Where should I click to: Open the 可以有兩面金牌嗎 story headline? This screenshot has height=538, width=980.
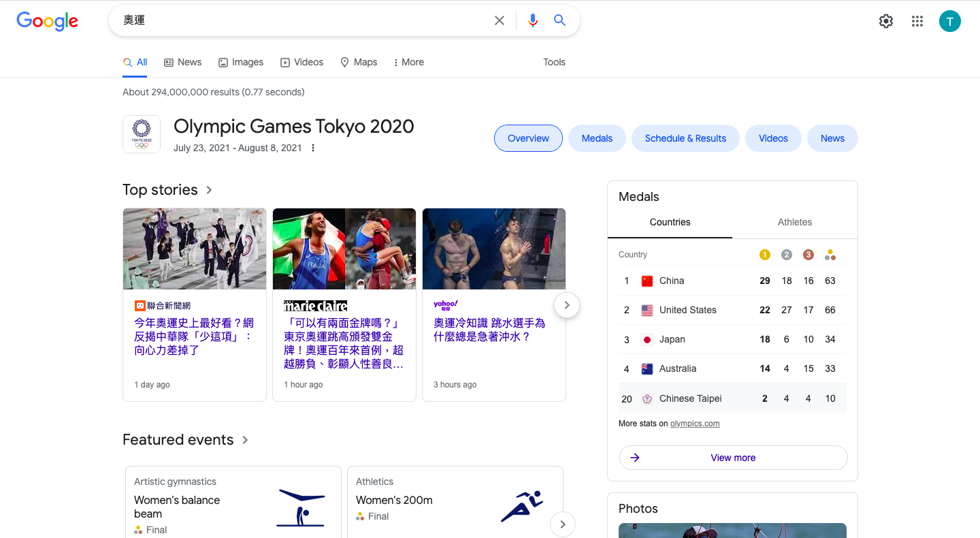[344, 343]
